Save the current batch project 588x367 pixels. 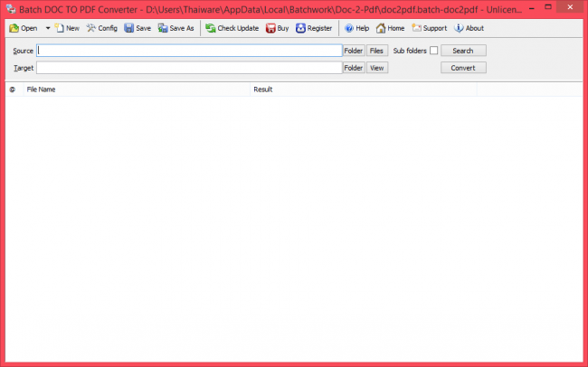138,28
